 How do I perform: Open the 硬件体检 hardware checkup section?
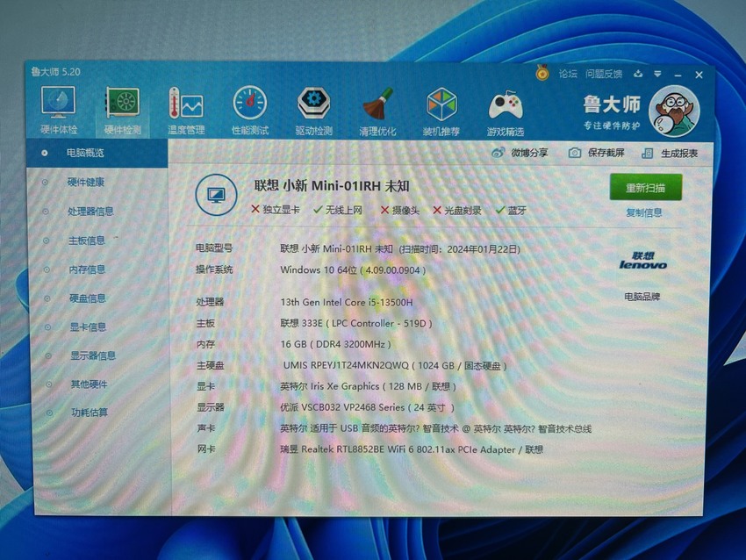tap(59, 110)
